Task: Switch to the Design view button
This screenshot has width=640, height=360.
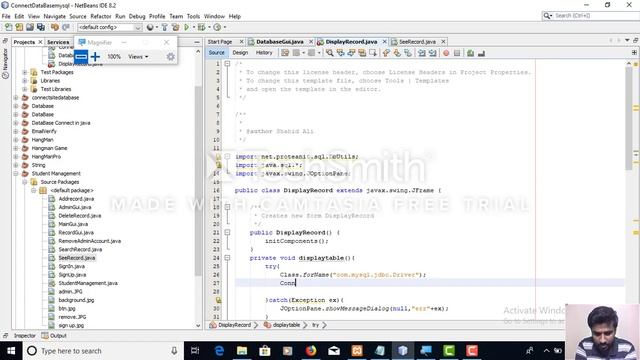Action: pyautogui.click(x=240, y=53)
